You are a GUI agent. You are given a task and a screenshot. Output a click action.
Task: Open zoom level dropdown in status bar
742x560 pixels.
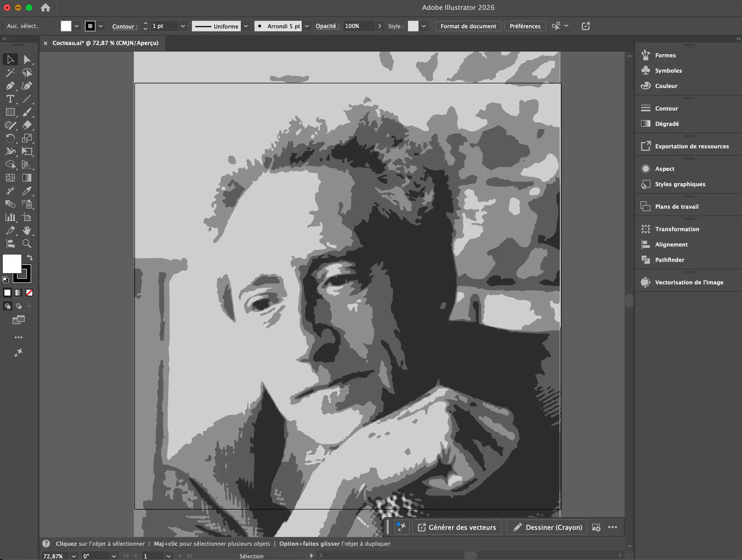coord(74,556)
